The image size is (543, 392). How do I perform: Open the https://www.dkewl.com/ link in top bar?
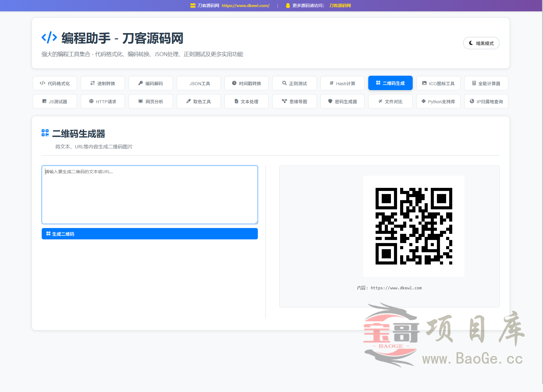click(x=246, y=6)
